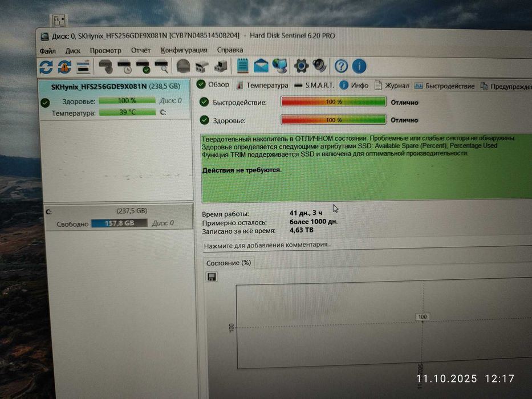Open the Файл menu
This screenshot has height=399, width=532.
47,51
